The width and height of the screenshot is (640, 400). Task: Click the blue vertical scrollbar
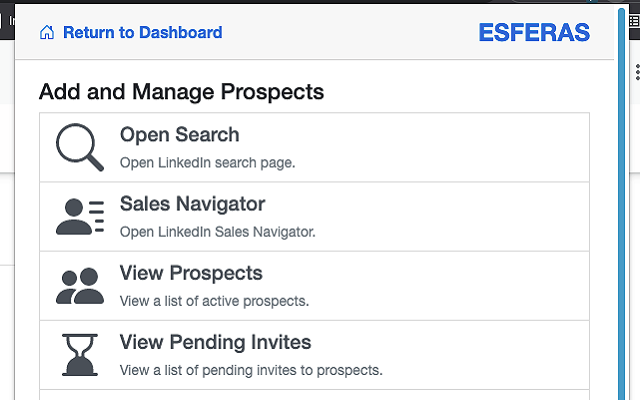[622, 204]
